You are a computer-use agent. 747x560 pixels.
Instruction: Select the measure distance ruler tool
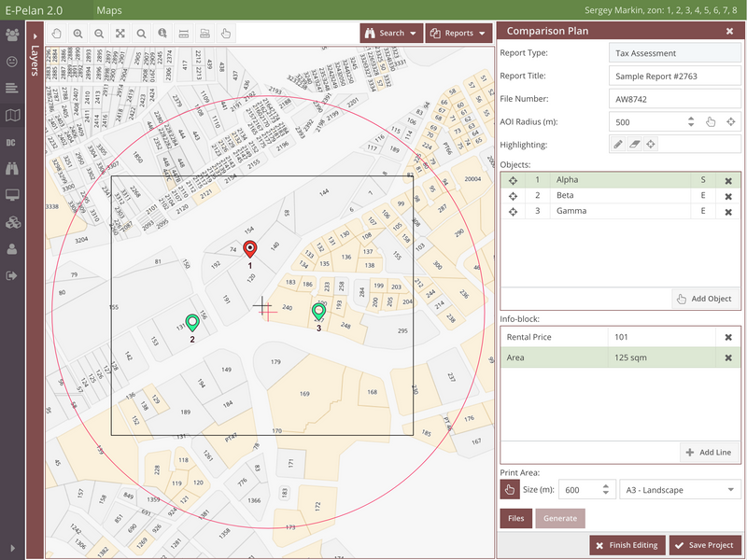184,33
